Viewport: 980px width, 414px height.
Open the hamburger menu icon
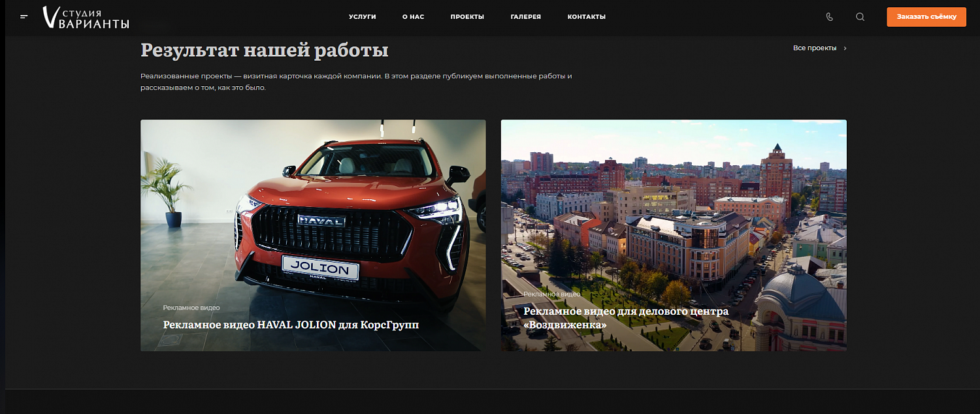[x=24, y=17]
